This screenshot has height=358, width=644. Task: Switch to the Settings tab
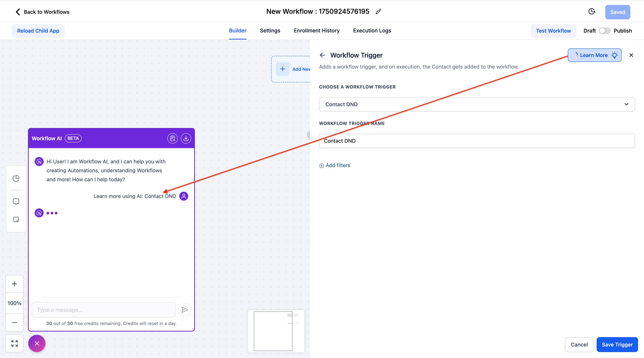pos(270,31)
